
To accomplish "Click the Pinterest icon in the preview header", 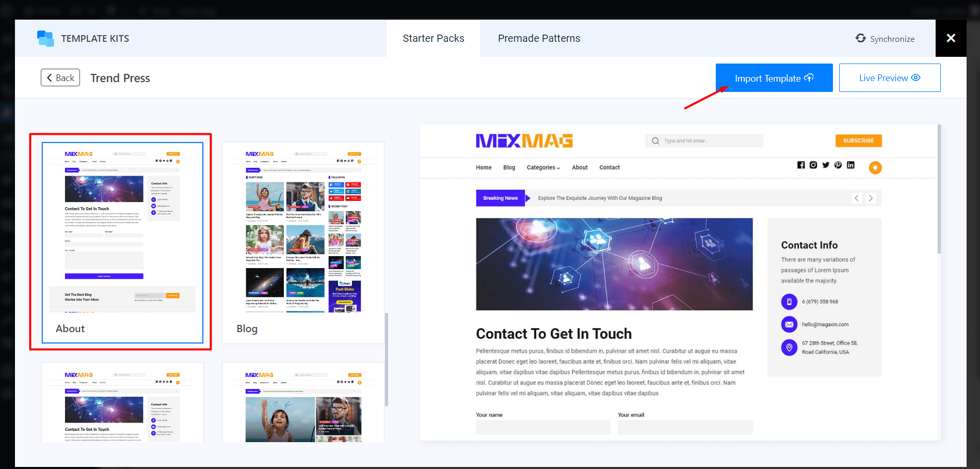I will coord(838,165).
